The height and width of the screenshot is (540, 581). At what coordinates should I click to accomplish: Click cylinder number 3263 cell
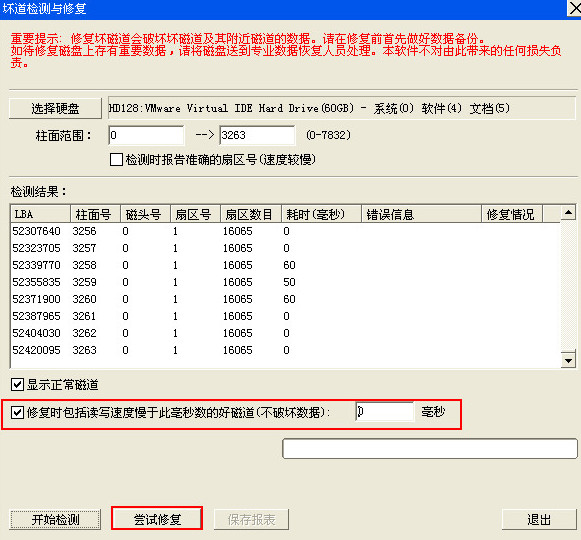click(x=84, y=350)
